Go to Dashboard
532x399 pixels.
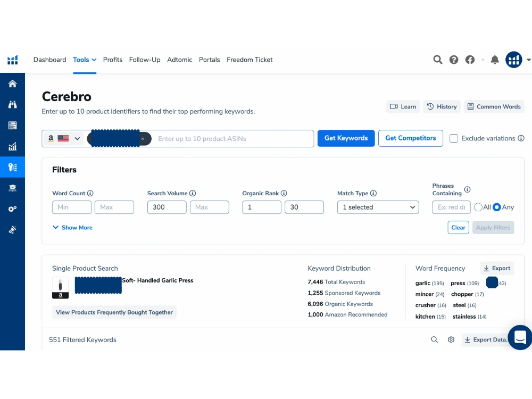point(50,60)
